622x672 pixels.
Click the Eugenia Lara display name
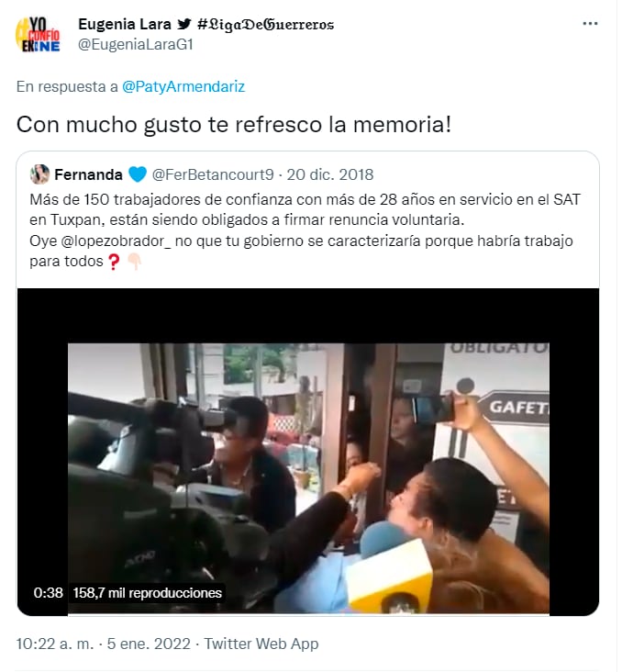(125, 25)
